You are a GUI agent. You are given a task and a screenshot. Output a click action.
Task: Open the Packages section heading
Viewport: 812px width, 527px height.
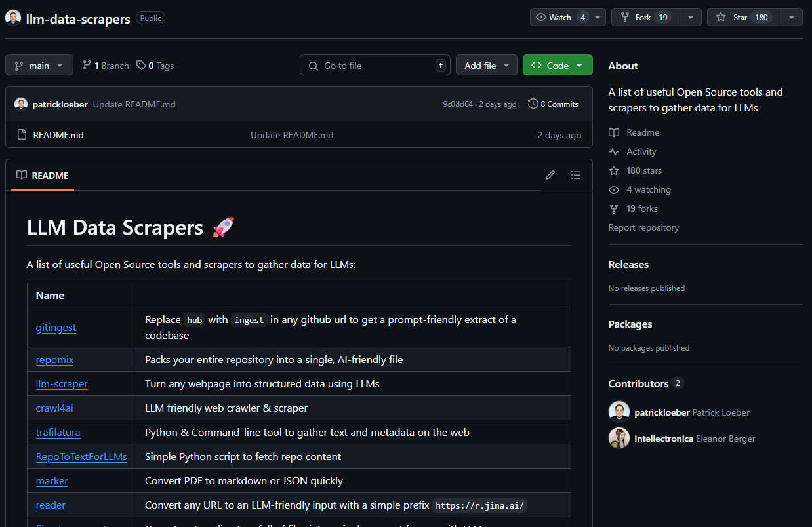[630, 324]
